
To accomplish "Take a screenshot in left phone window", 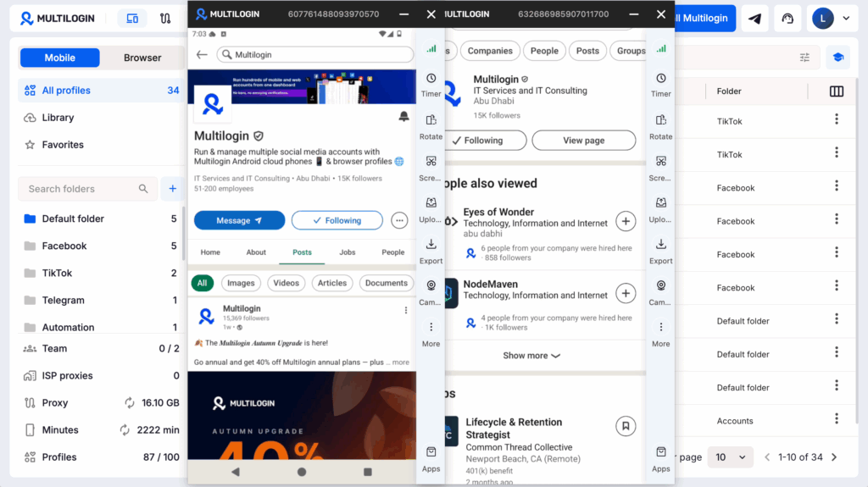I will 431,168.
